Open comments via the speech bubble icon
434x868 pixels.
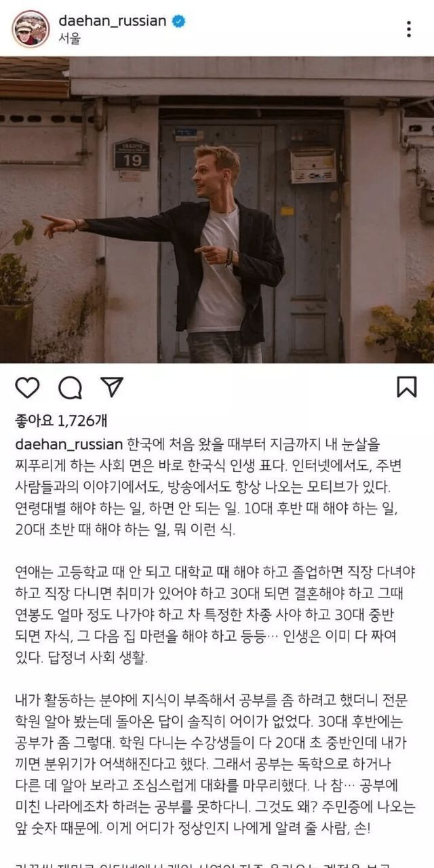tap(70, 387)
